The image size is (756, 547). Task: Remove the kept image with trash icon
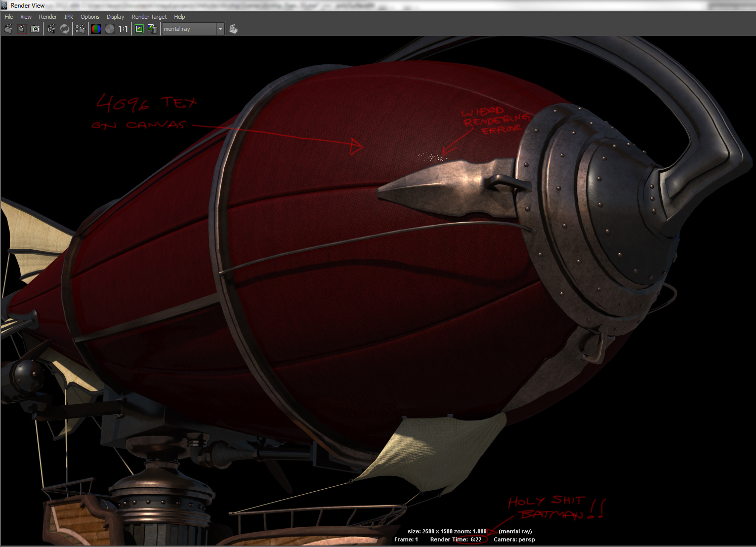coord(152,29)
